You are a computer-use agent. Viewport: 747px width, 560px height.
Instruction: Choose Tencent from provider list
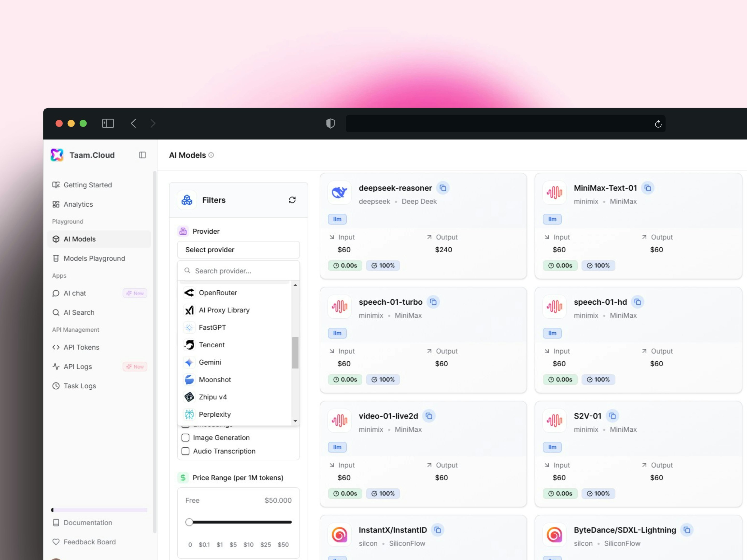click(235, 345)
